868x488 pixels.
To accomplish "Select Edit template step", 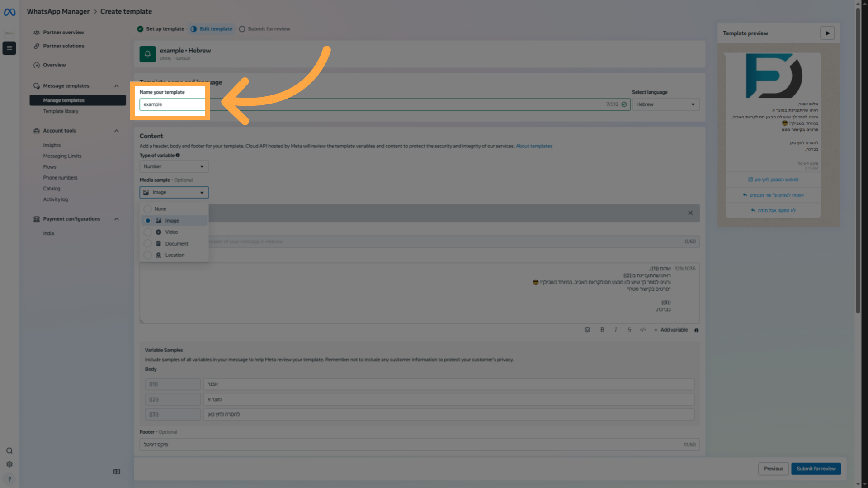I will click(212, 29).
